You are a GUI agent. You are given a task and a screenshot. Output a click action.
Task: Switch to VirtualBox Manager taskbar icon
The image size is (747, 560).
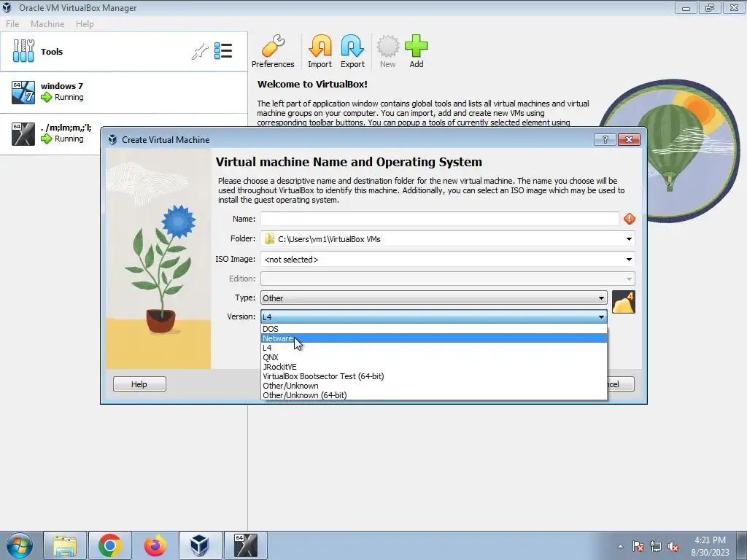coord(200,545)
